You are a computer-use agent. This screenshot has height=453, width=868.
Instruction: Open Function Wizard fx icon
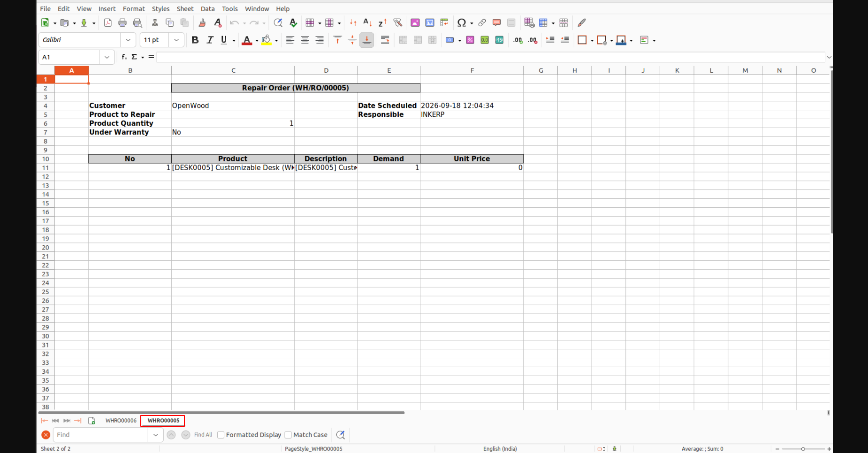tap(124, 57)
